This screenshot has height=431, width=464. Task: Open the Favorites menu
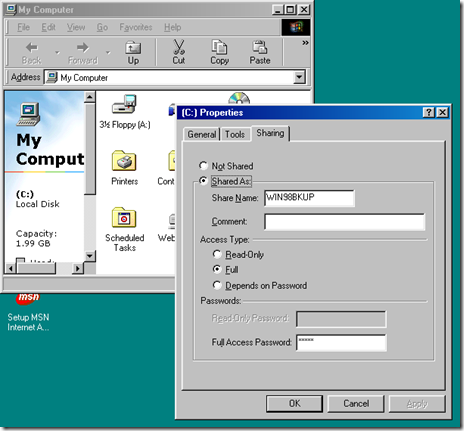(136, 27)
